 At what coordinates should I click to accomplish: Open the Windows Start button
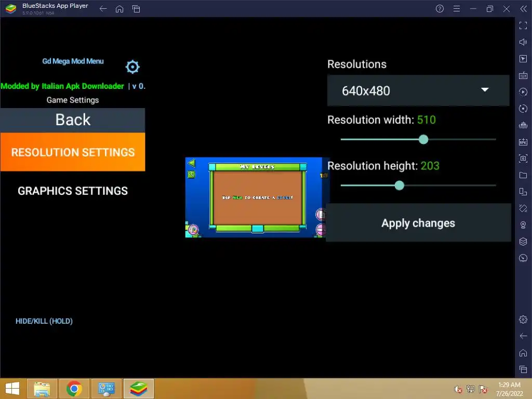pyautogui.click(x=12, y=389)
